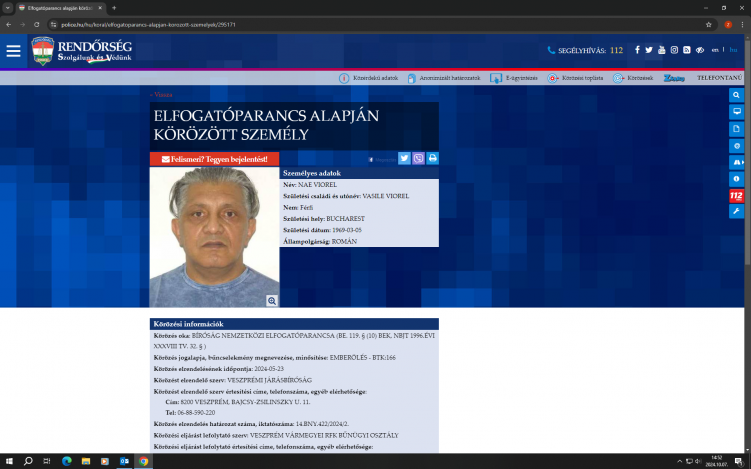Open the police Twitter icon in header

coord(649,50)
